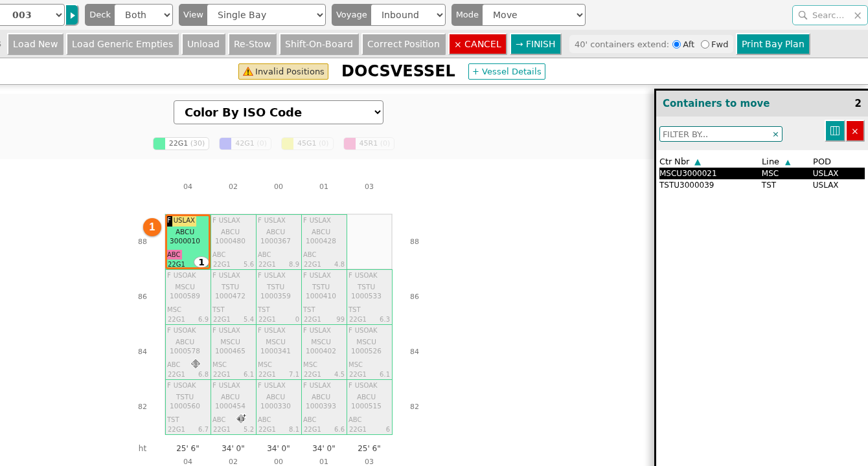The image size is (868, 466).
Task: Click the 45R1 legend color swatch
Action: click(x=350, y=144)
